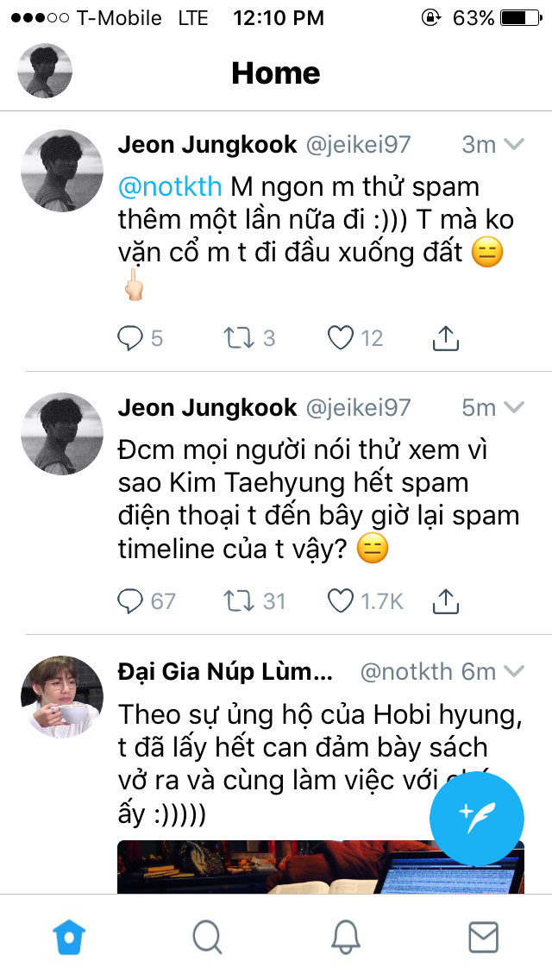Expand options for the 3m-old tweet

pos(514,144)
